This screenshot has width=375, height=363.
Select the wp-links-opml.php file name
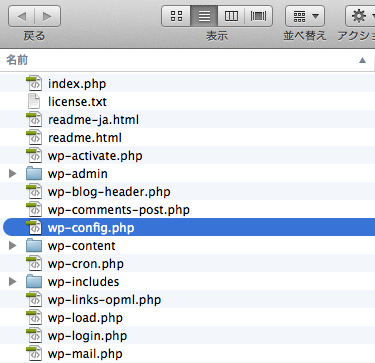[104, 300]
